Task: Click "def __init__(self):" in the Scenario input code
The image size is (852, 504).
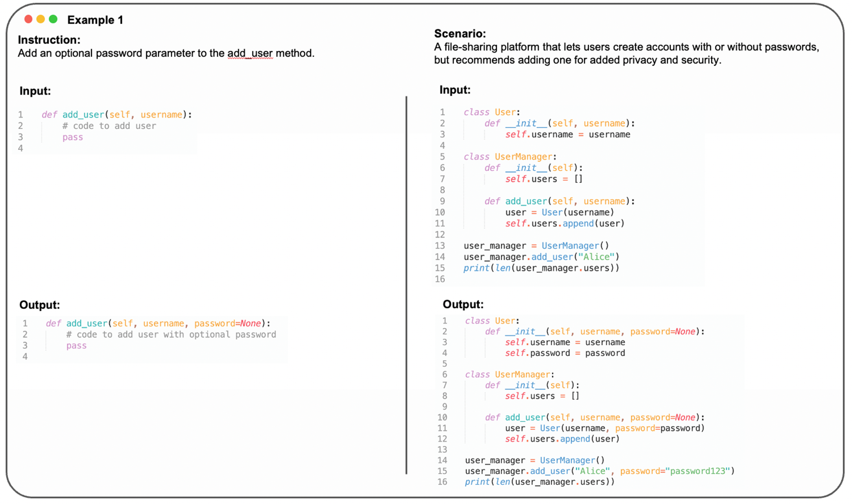Action: click(533, 168)
